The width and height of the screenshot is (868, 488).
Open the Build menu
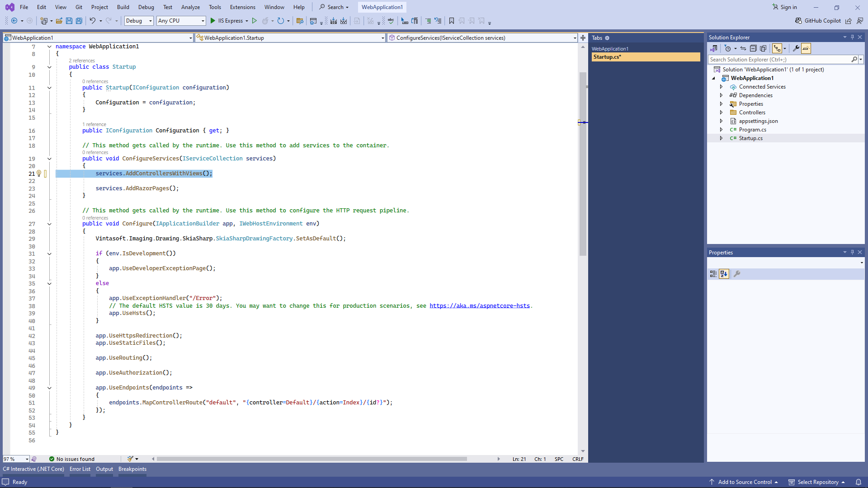[123, 7]
